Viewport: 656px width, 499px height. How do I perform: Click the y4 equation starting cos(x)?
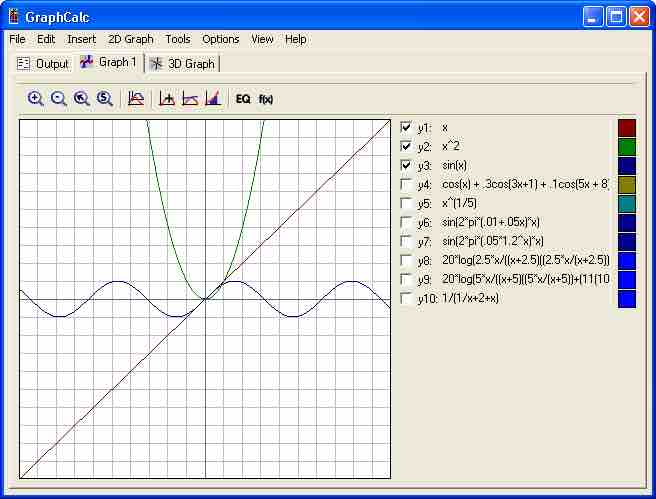point(525,184)
